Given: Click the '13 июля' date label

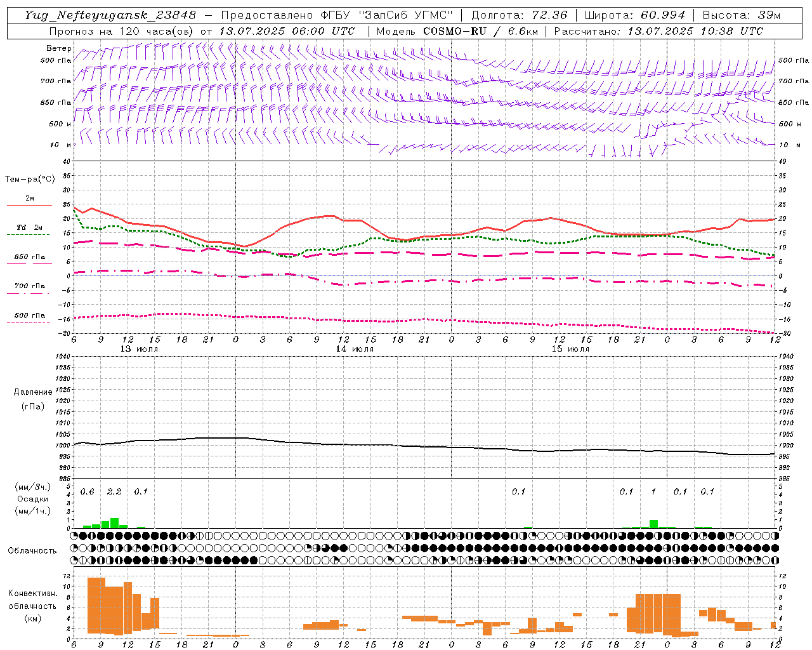Looking at the screenshot, I should 139,349.
